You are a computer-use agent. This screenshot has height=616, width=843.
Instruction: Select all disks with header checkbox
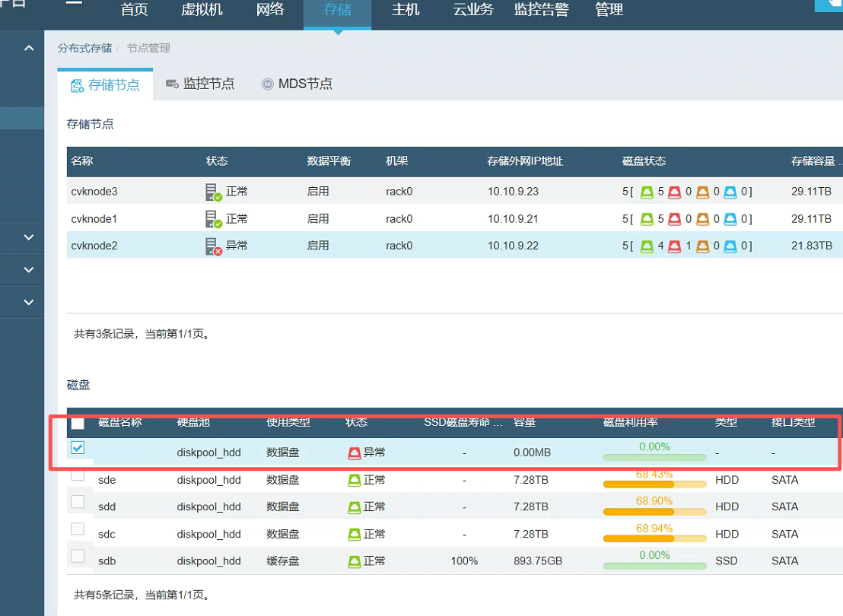point(78,424)
